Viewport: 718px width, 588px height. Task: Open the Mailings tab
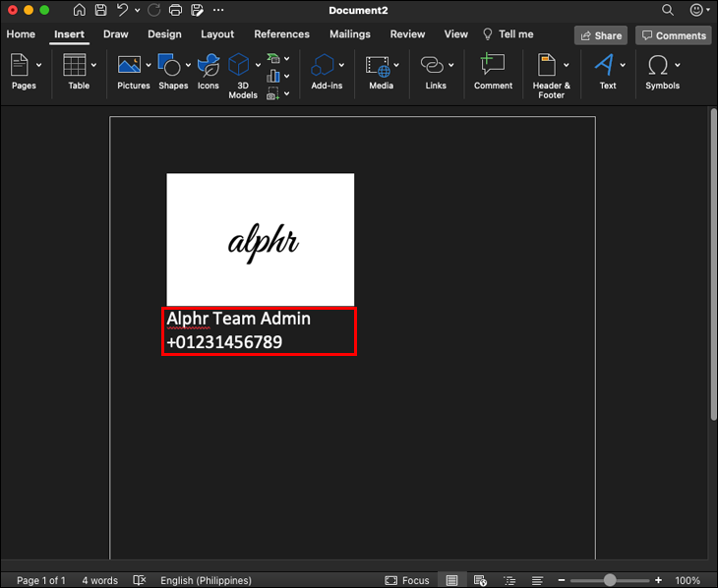tap(349, 34)
